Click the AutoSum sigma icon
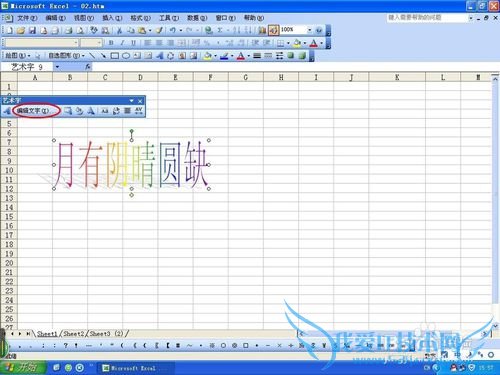 pos(220,30)
